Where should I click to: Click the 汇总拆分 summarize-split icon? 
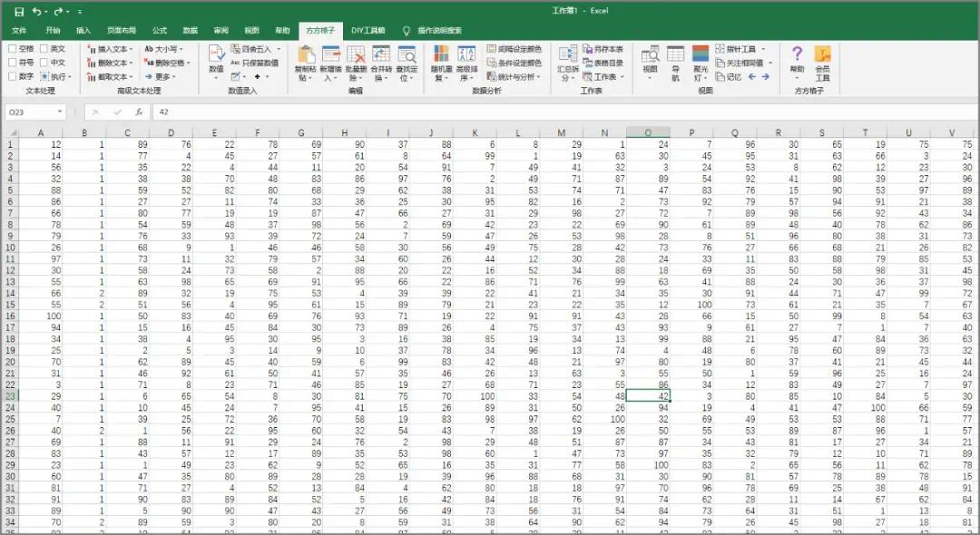[569, 63]
